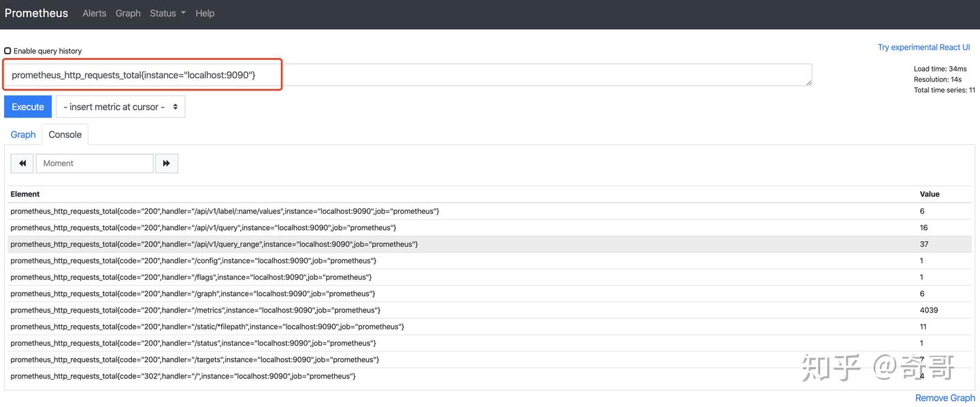Click inside the Moment time input
The image size is (980, 407).
click(95, 163)
